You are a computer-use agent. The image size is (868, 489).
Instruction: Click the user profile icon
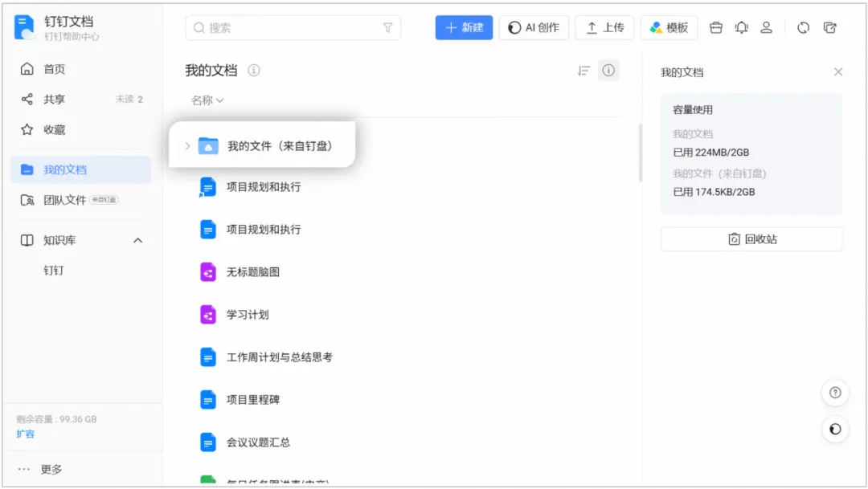pos(766,27)
